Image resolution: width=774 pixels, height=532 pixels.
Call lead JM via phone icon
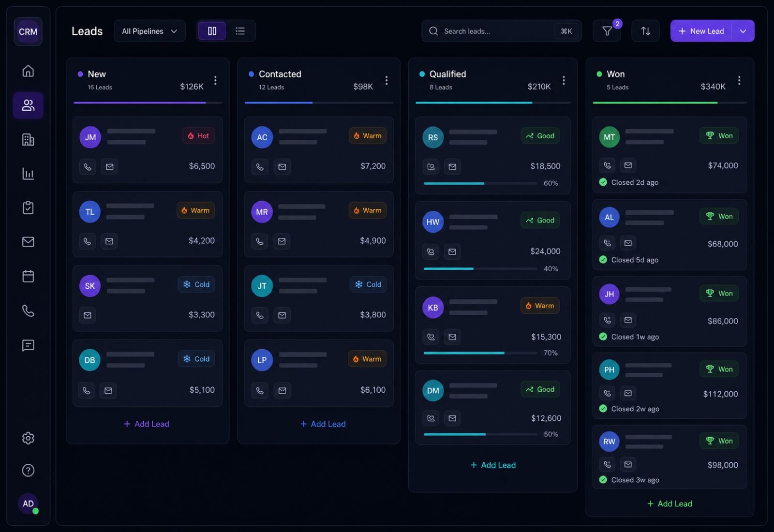[88, 167]
